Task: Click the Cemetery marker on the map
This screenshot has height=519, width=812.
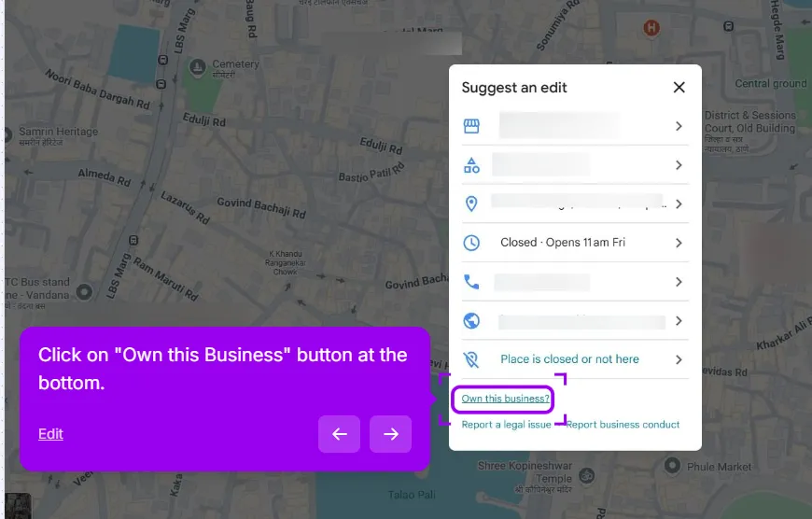Action: pos(197,67)
